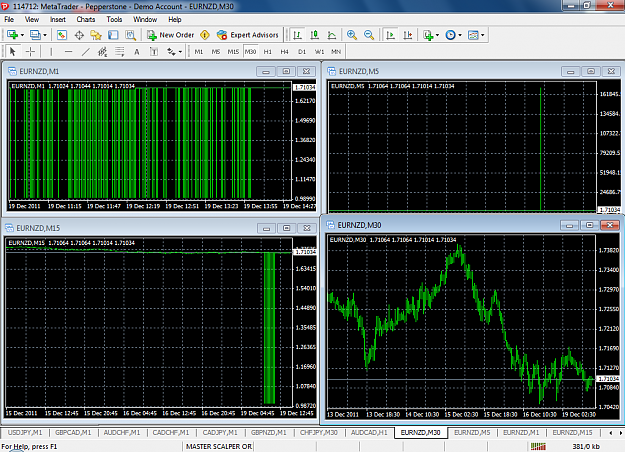The width and height of the screenshot is (625, 452).
Task: Select the M30 timeframe button
Action: coord(250,51)
